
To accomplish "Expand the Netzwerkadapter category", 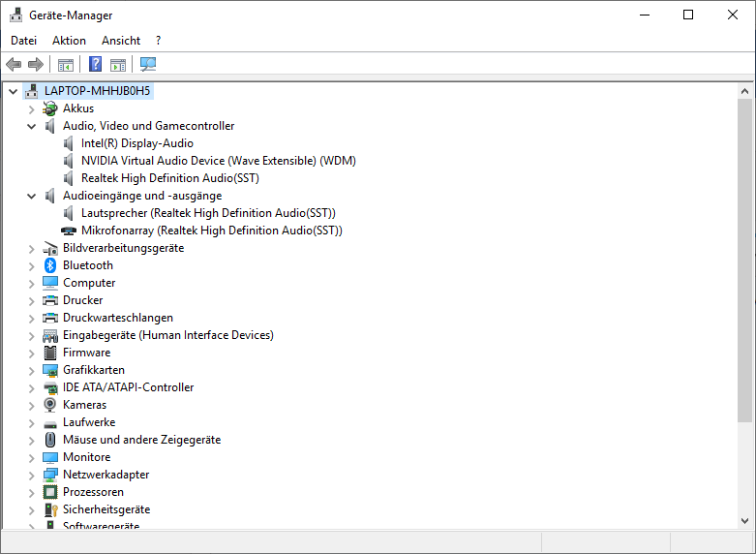I will 31,476.
